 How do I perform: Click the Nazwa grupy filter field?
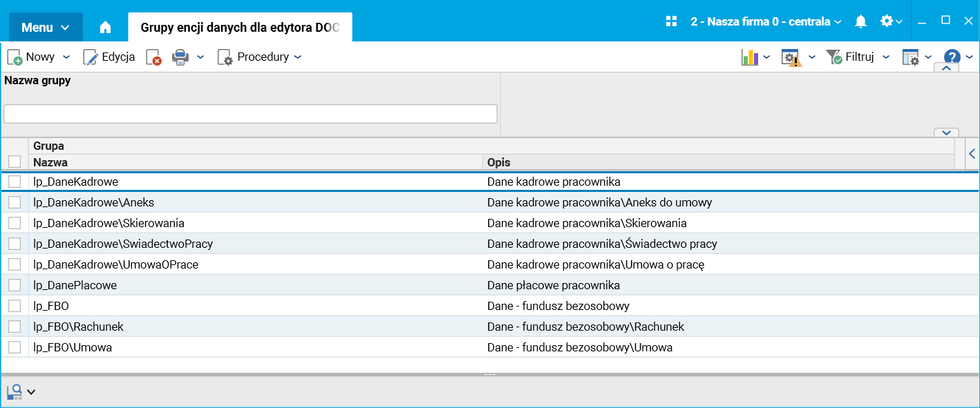[250, 114]
